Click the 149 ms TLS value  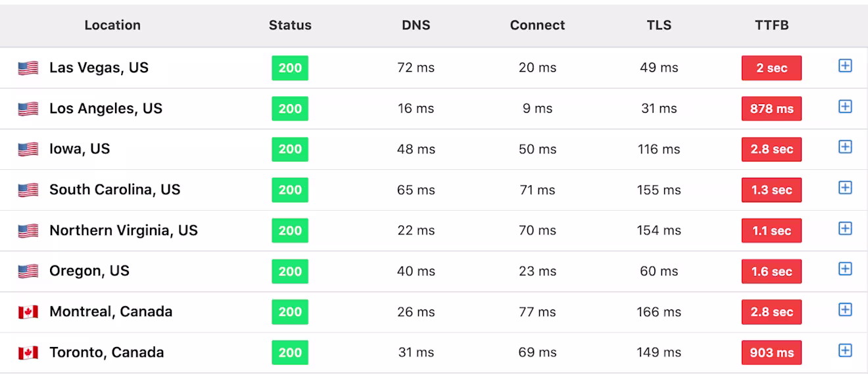click(659, 353)
